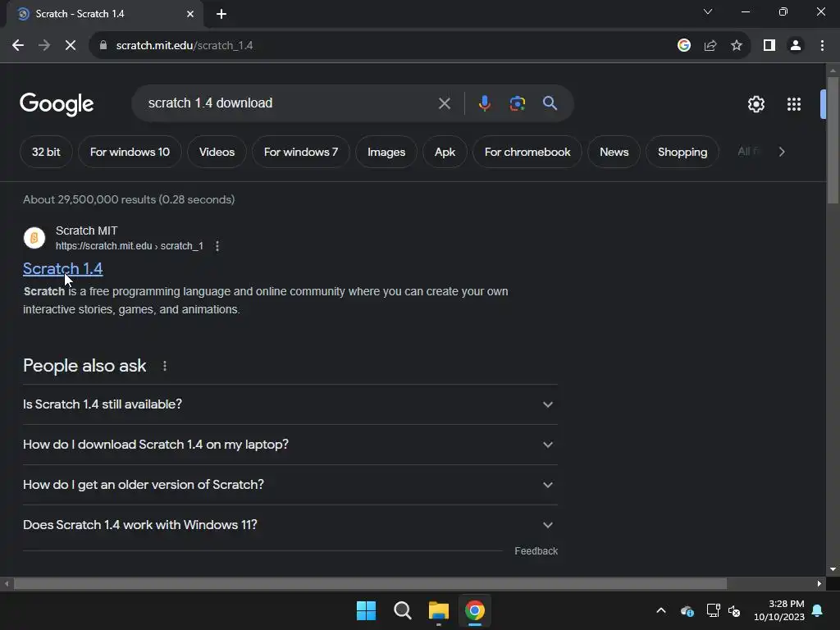The width and height of the screenshot is (840, 630).
Task: Switch to the Shopping filter
Action: 682,152
